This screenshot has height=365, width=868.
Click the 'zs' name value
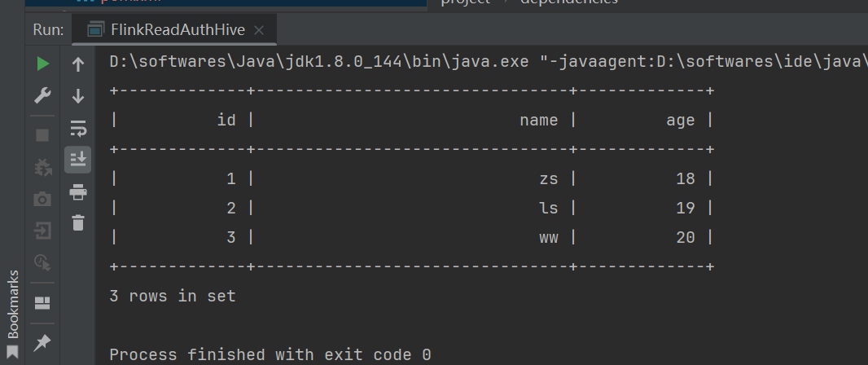549,179
